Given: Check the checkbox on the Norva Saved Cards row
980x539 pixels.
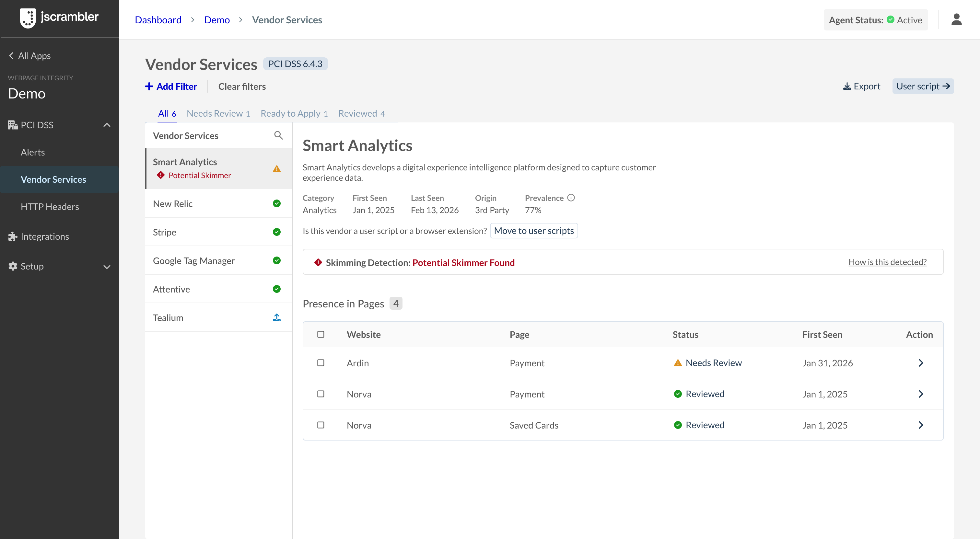Looking at the screenshot, I should pyautogui.click(x=321, y=425).
